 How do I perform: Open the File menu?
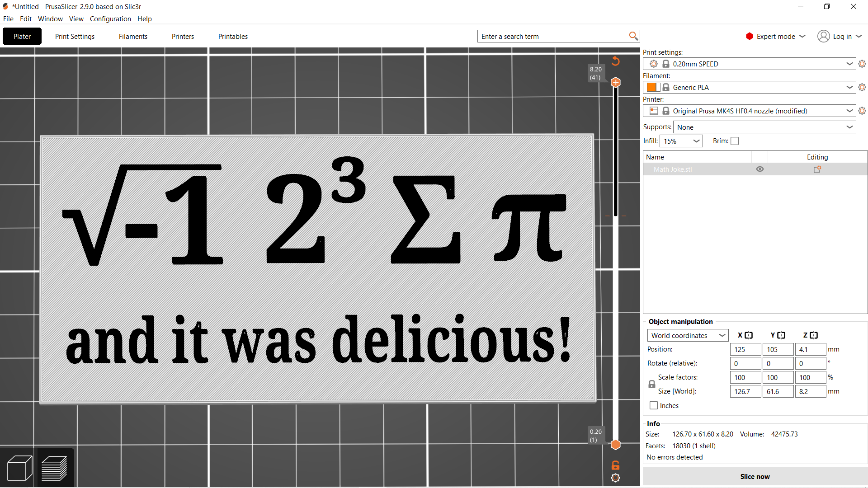[8, 19]
